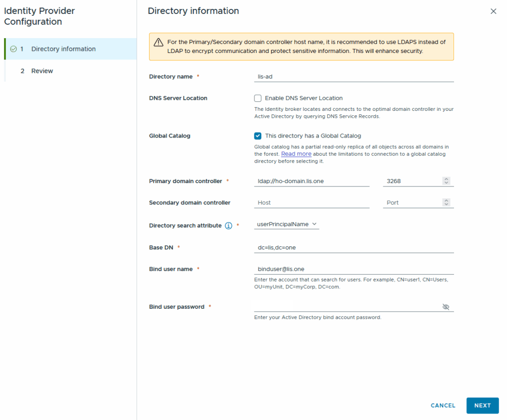Click the CANCEL button
This screenshot has width=507, height=420.
[443, 406]
